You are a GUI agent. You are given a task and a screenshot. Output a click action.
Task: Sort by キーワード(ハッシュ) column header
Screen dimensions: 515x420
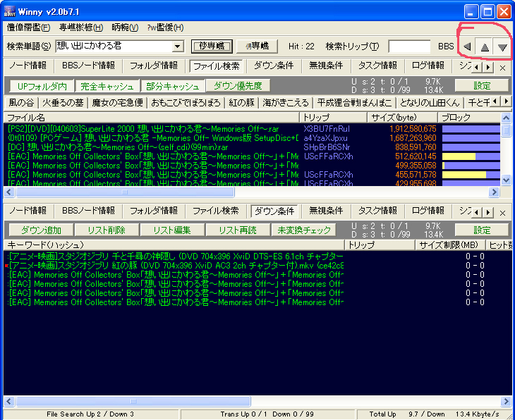174,245
